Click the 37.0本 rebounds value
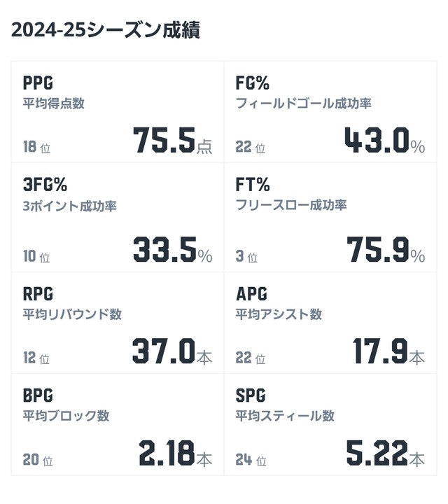448x504 pixels. [172, 351]
